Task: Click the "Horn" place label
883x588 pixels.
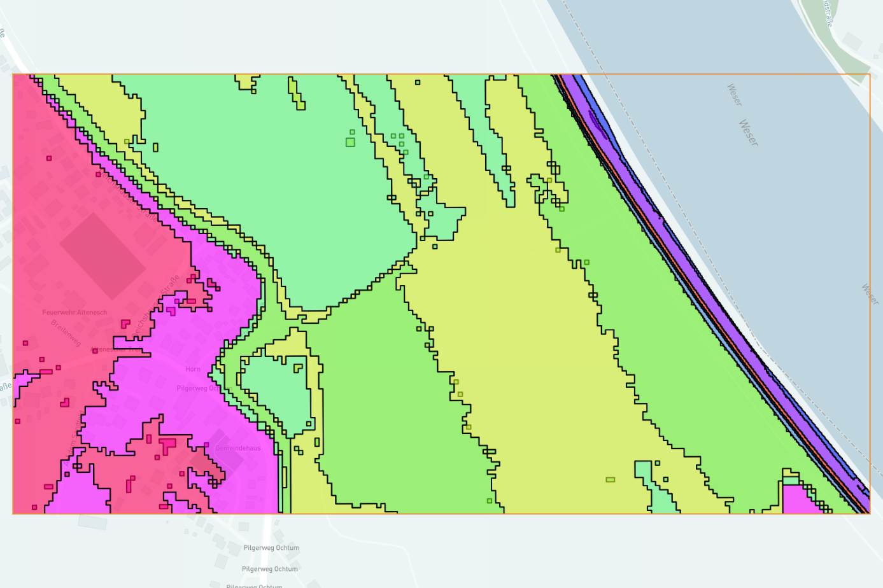Action: coord(193,369)
